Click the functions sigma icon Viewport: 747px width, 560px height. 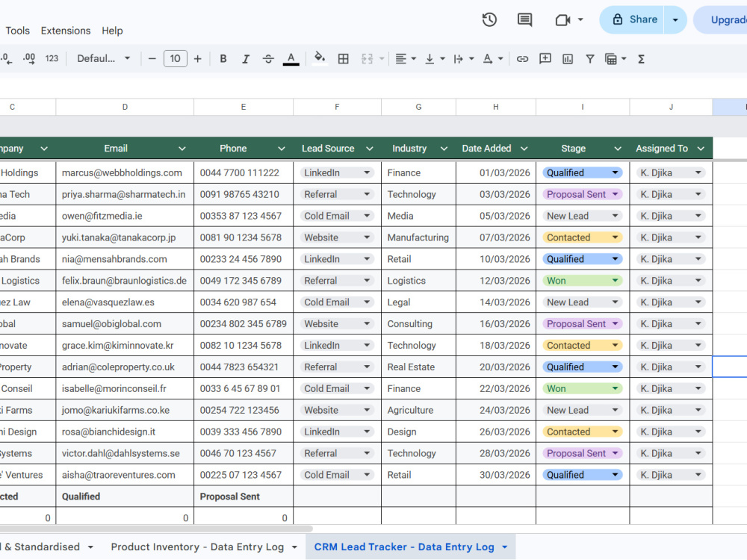click(x=641, y=59)
